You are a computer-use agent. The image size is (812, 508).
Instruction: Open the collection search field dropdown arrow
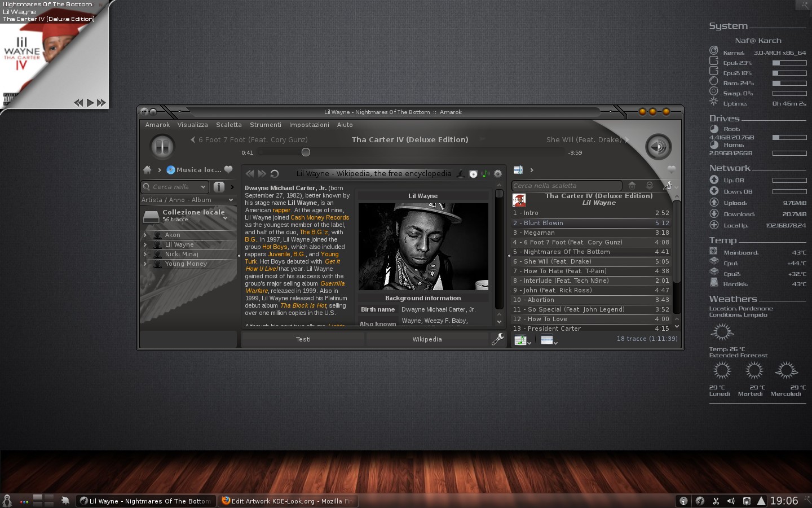click(203, 187)
